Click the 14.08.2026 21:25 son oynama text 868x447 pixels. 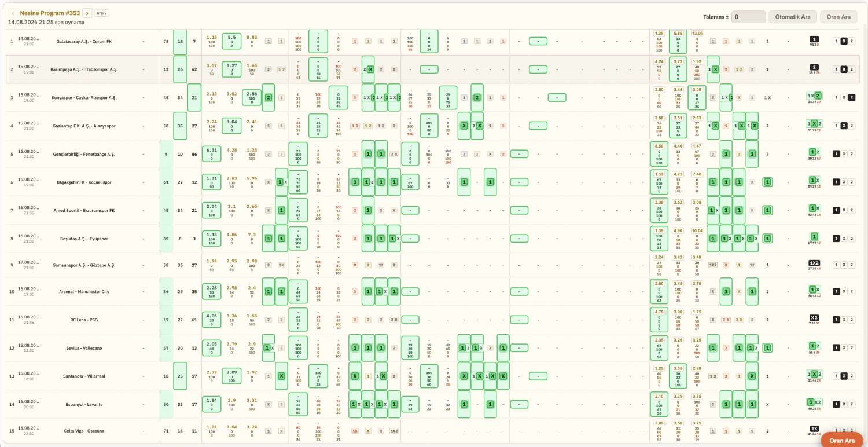pos(46,23)
